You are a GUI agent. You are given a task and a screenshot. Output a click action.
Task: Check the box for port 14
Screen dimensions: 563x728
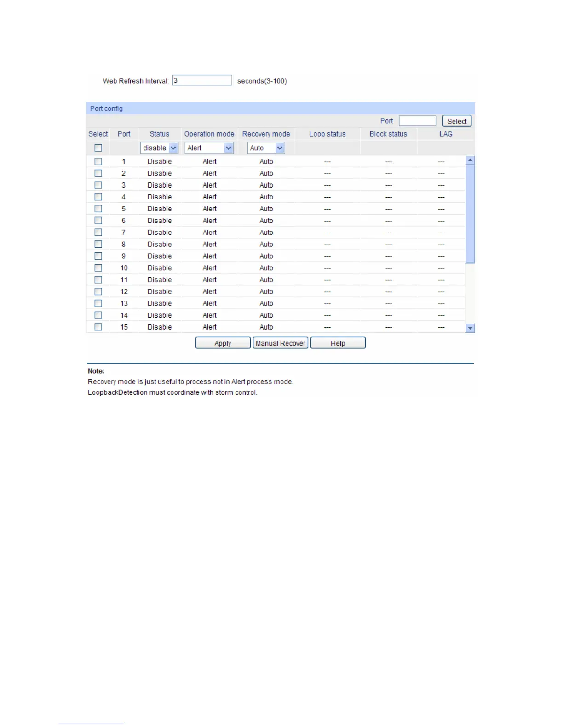pyautogui.click(x=98, y=315)
